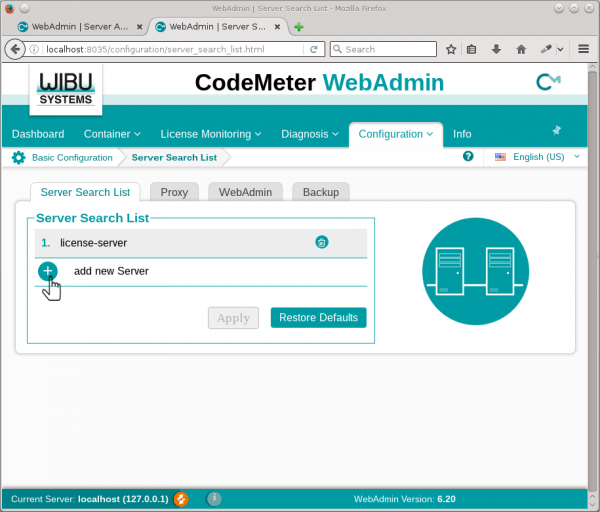Click add new Server text
600x512 pixels.
tap(111, 271)
